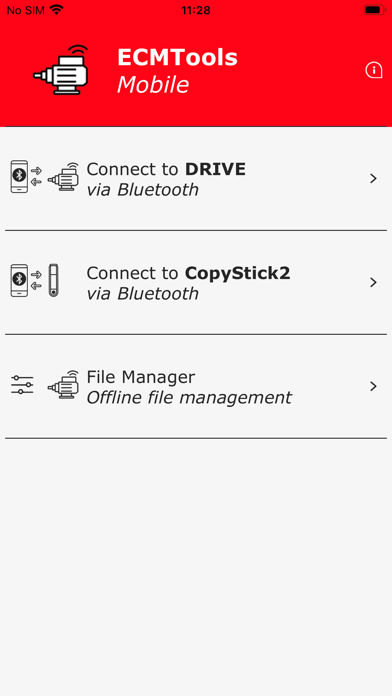The width and height of the screenshot is (392, 696).
Task: Click the phone Bluetooth icon beside Connect to CopyStick2
Action: click(19, 281)
